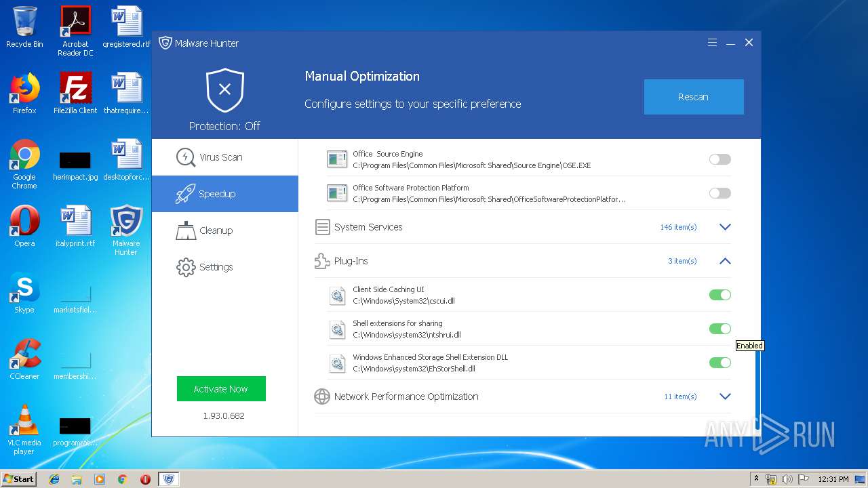This screenshot has width=868, height=488.
Task: Open the Malware Hunter hamburger menu
Action: [x=712, y=42]
